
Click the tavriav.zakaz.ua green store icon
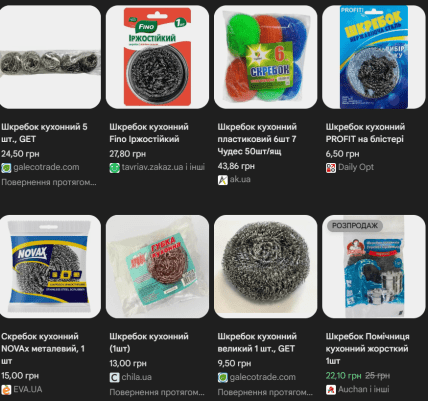(x=114, y=167)
